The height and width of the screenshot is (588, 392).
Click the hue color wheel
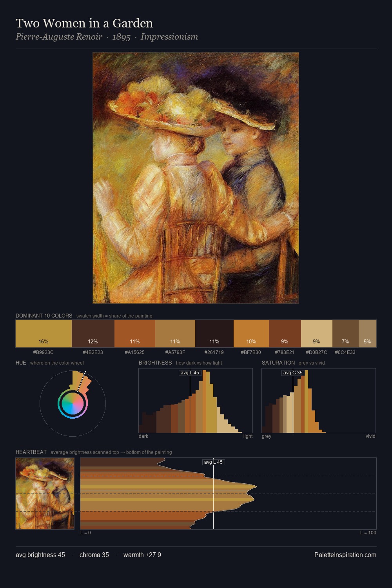73,403
